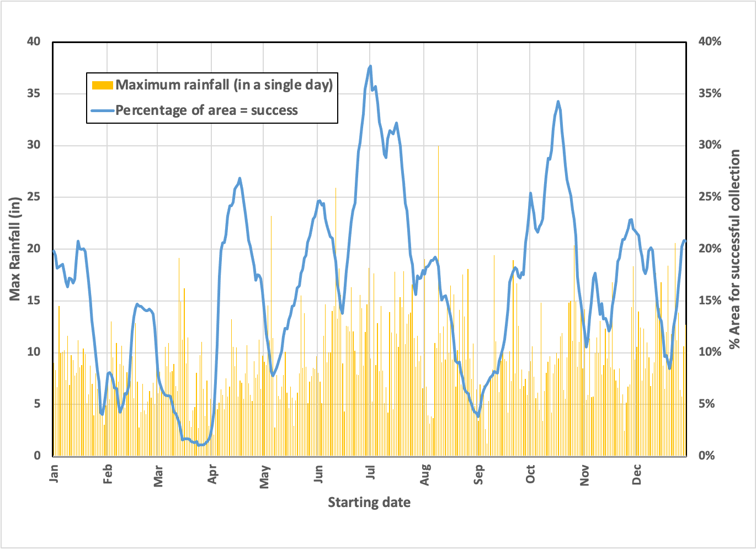This screenshot has height=549, width=756.
Task: Click the 'Oct' month label
Action: click(530, 474)
